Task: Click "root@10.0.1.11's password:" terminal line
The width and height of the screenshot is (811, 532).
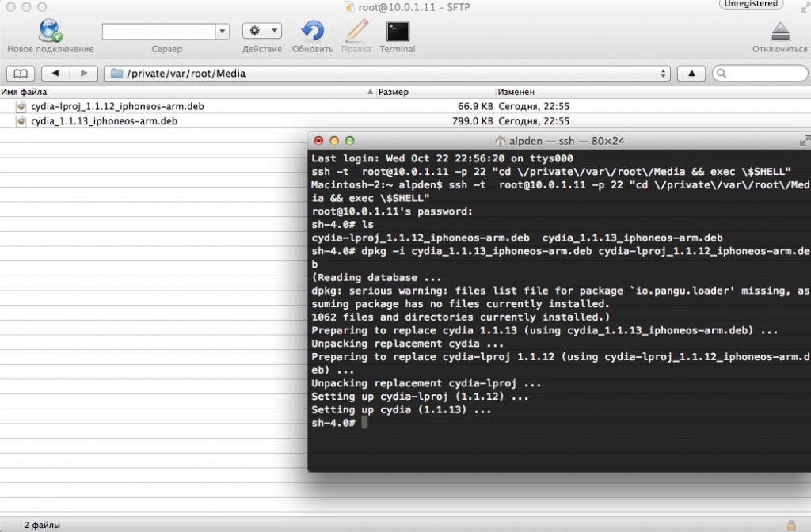Action: 392,211
